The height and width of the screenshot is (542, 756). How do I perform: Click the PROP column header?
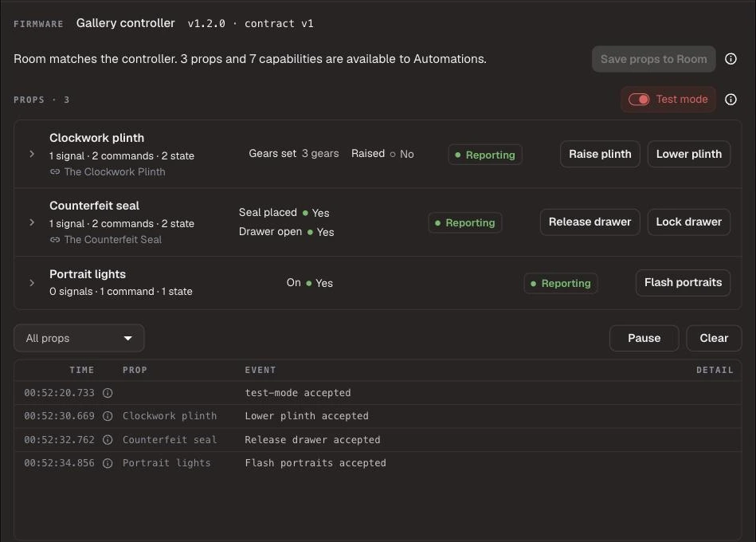135,370
